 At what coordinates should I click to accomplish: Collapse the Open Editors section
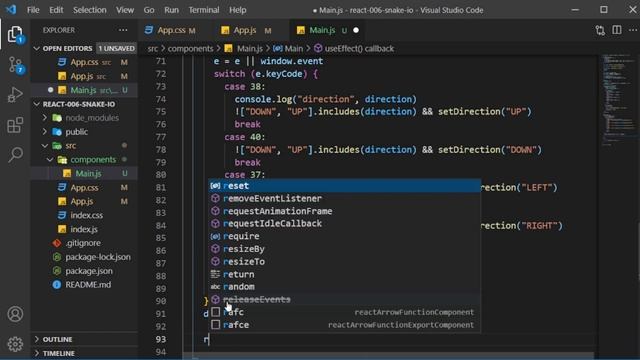point(84,48)
